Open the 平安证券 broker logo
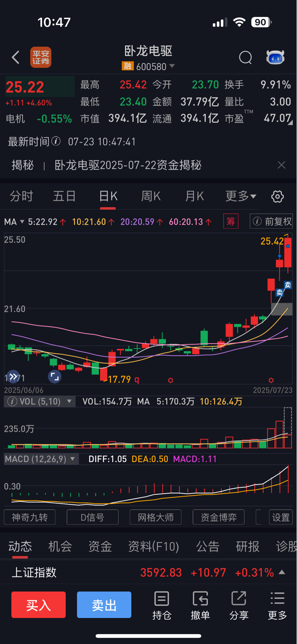This screenshot has height=644, width=297. [x=41, y=57]
